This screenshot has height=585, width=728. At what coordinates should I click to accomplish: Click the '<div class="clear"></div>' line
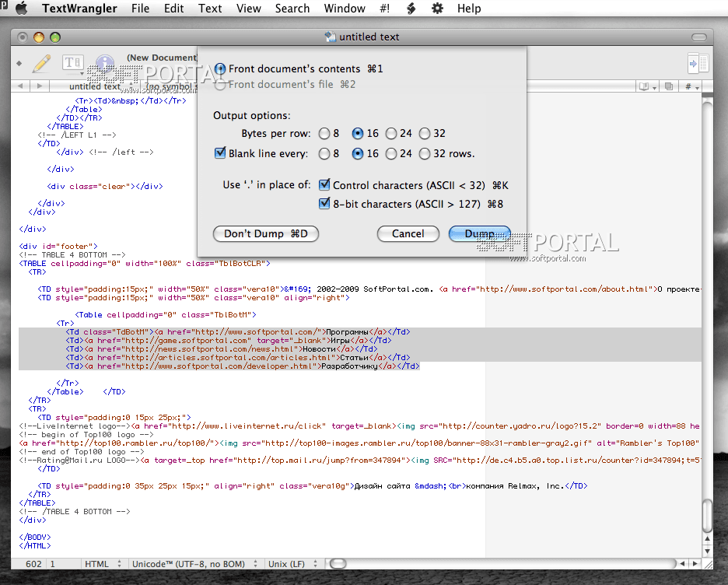point(105,186)
